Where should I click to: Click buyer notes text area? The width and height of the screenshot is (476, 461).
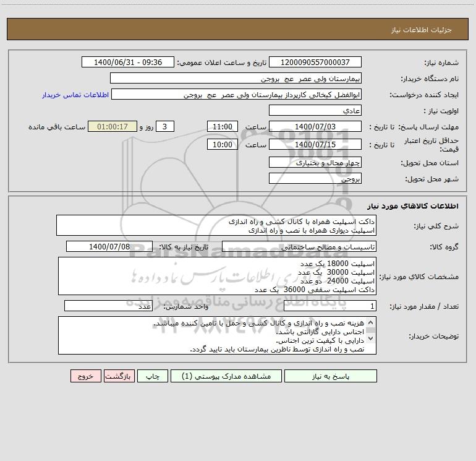217,335
